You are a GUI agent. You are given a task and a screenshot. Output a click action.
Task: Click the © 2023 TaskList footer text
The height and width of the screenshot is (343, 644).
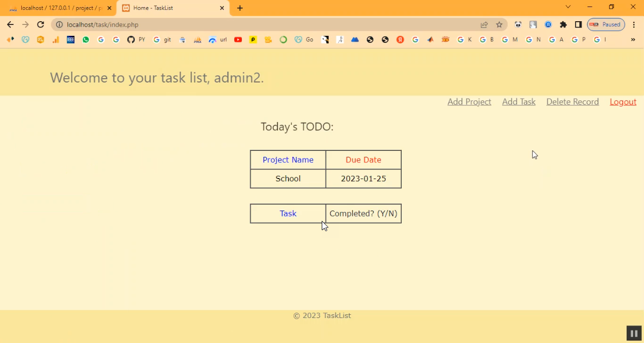click(322, 315)
